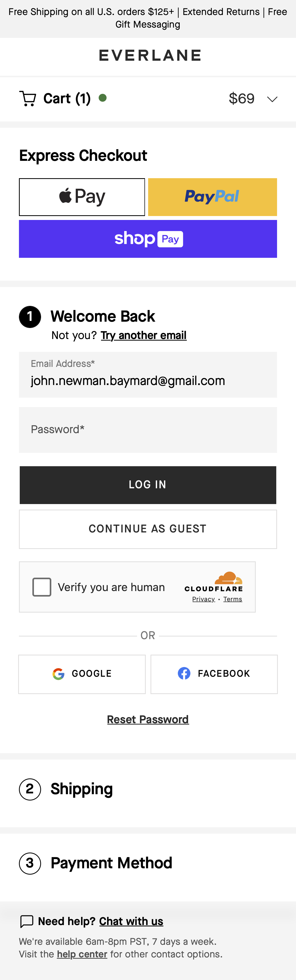Image resolution: width=296 pixels, height=980 pixels.
Task: Click step 1 numbered circle badge
Action: 30,316
